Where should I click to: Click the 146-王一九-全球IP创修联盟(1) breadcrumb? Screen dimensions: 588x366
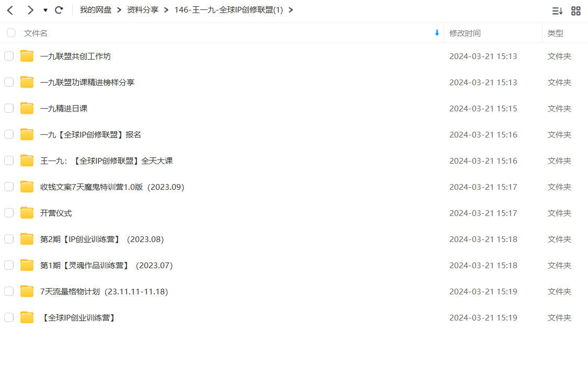229,10
